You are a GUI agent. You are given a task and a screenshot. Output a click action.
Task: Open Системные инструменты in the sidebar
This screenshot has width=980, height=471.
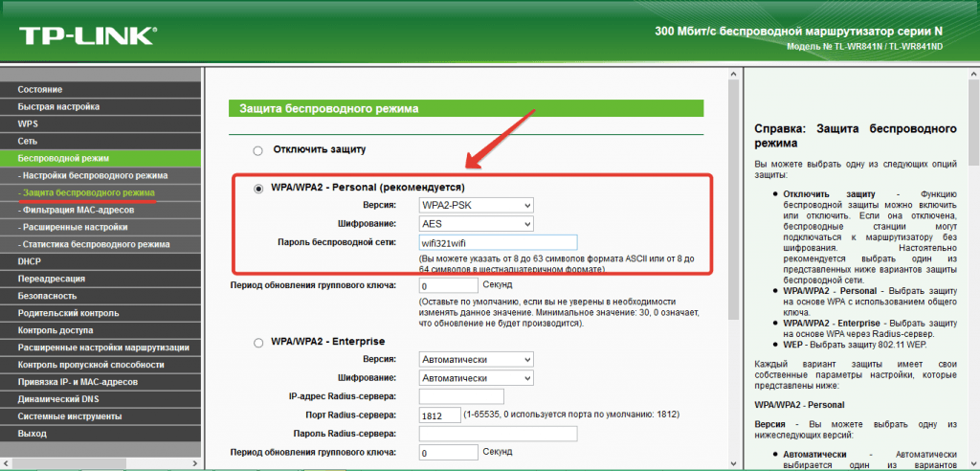(100, 416)
